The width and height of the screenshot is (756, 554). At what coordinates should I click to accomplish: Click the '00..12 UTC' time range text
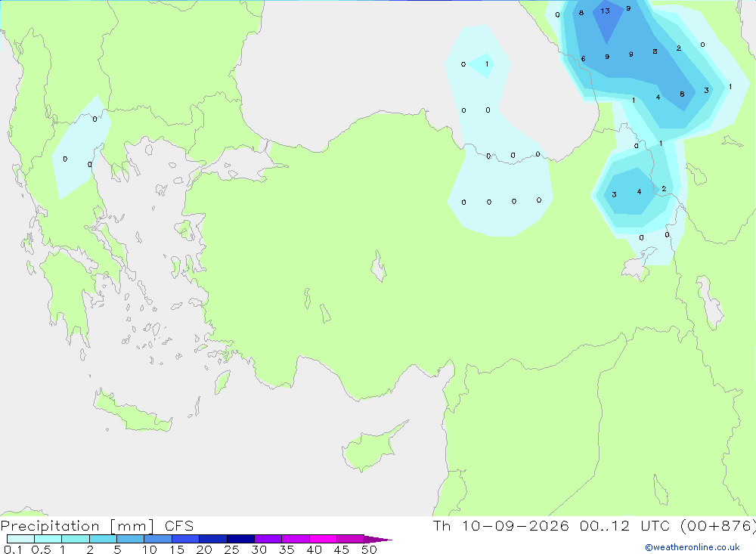click(x=624, y=526)
